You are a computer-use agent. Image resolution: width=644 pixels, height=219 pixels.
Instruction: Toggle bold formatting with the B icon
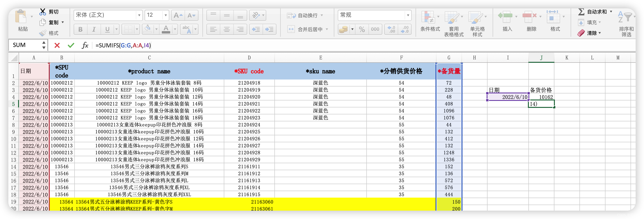(80, 29)
